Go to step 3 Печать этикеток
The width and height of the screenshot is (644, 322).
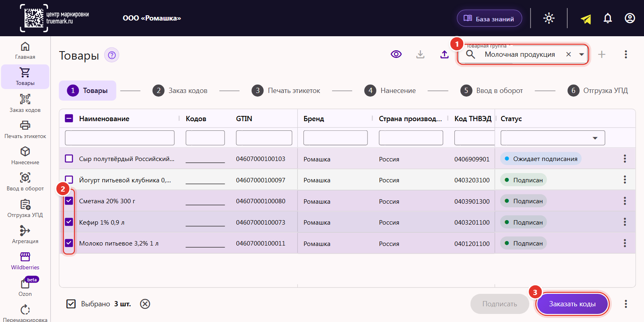[x=286, y=91]
